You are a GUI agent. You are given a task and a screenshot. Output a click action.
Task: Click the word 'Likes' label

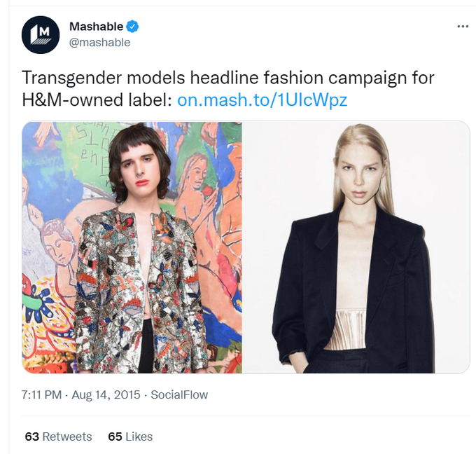pos(139,436)
